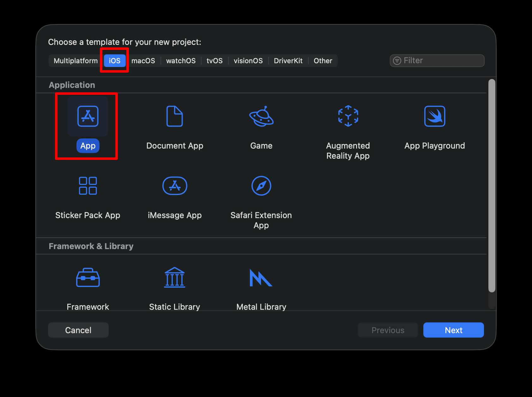Click the App Playground label
Image resolution: width=532 pixels, height=397 pixels.
tap(435, 146)
